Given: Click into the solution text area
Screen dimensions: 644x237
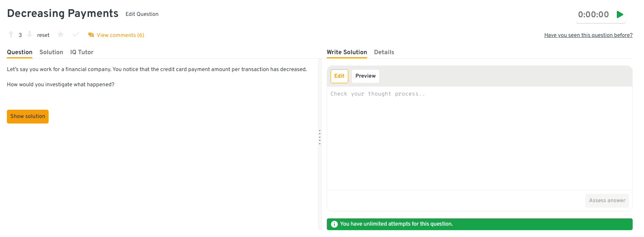Looking at the screenshot, I should click(479, 138).
